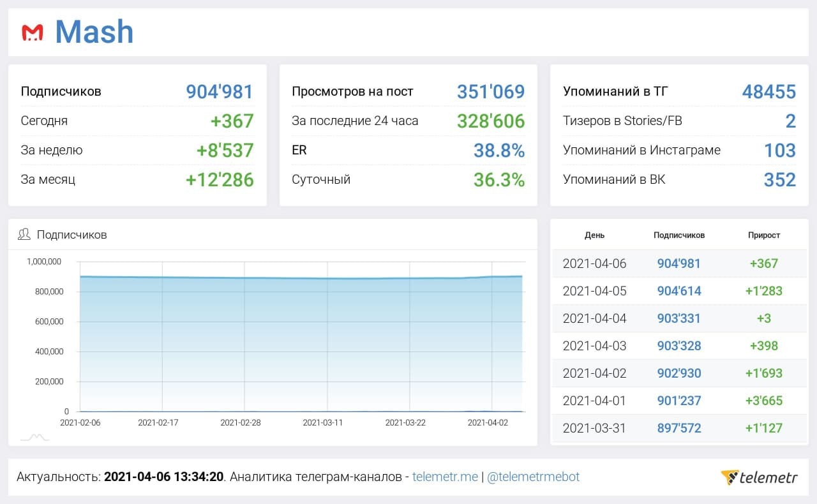Select the Instagram mentions value 103

[x=780, y=151]
